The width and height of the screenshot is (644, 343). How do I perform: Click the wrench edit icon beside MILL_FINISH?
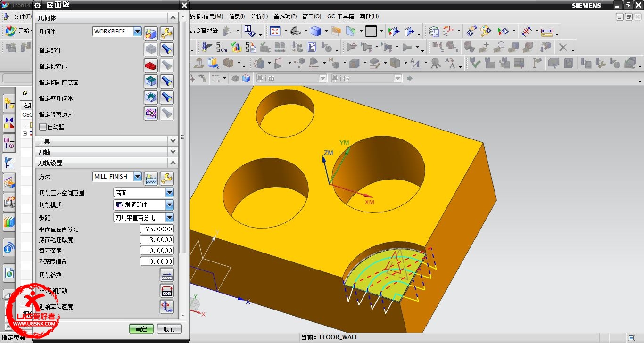(x=167, y=178)
